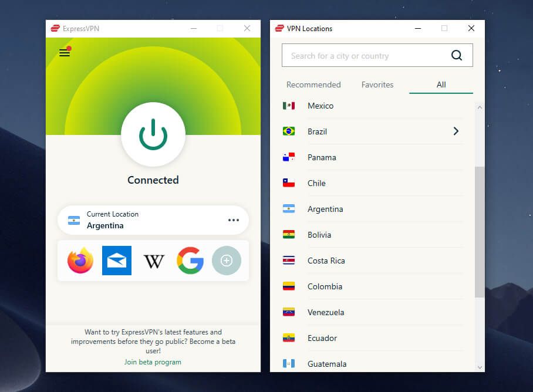Screen dimensions: 533x392
Task: Click the Chile flag icon
Action: coord(289,183)
